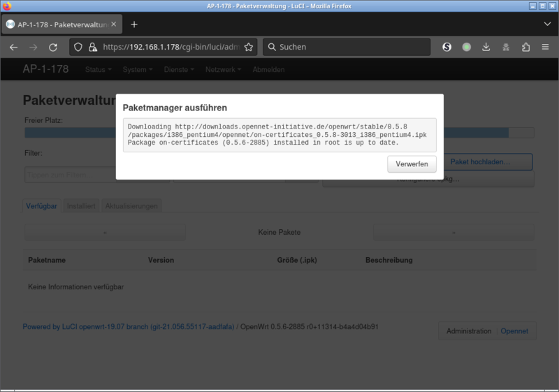Screen dimensions: 559x392
Task: Click the Beschreibung column header
Action: [389, 260]
